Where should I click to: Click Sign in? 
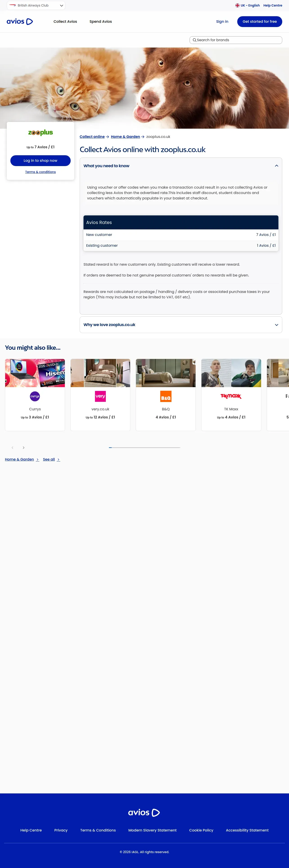click(222, 22)
